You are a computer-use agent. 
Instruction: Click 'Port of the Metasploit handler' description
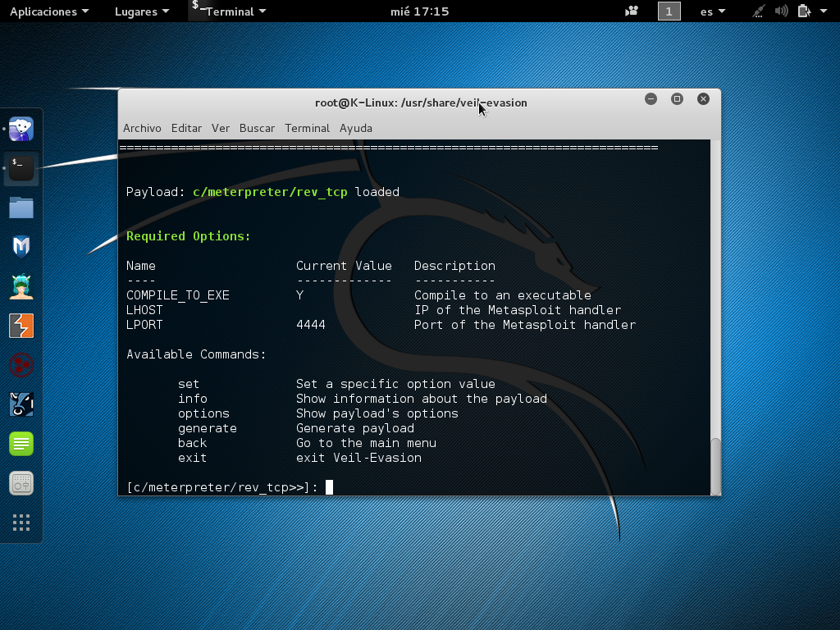(x=525, y=325)
